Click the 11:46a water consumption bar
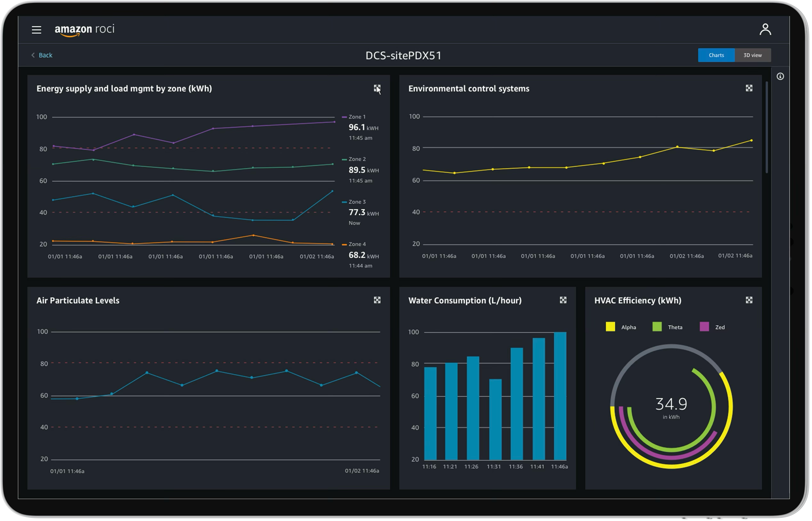The width and height of the screenshot is (812, 521). click(560, 396)
